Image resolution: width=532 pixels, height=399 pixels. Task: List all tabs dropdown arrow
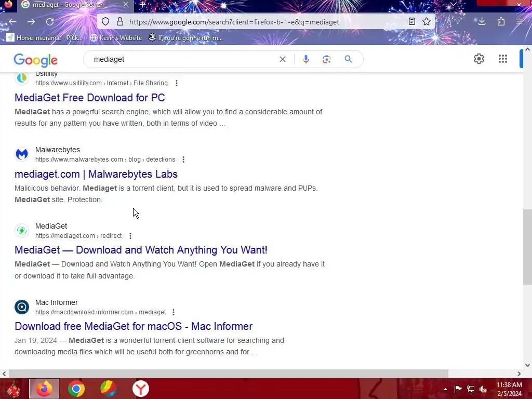[453, 4]
